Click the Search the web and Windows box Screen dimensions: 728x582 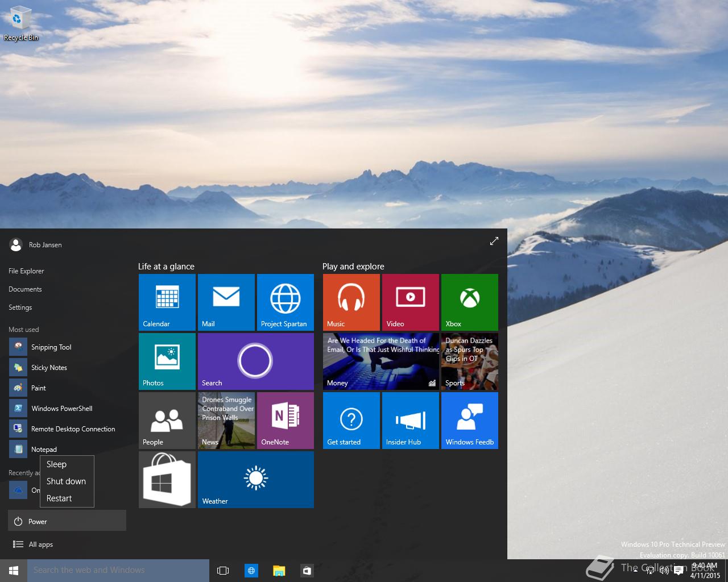[x=118, y=571]
